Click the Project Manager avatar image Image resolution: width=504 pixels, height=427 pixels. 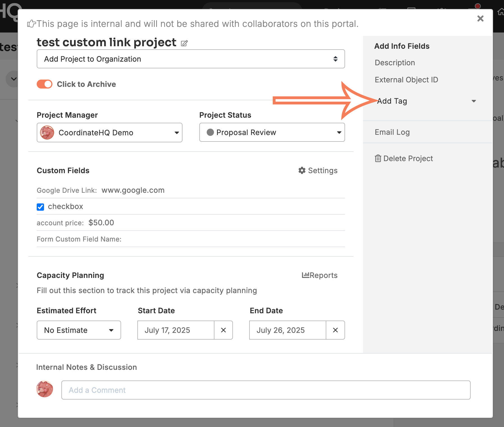[47, 133]
